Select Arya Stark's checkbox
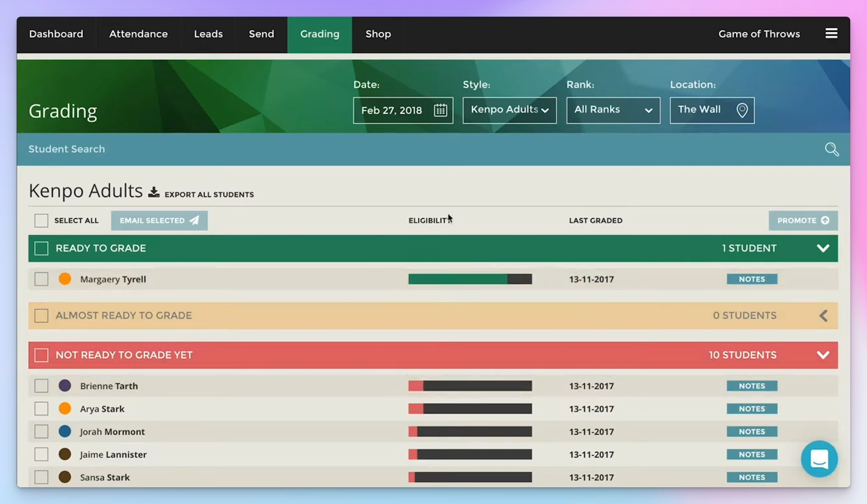Image resolution: width=867 pixels, height=504 pixels. click(x=41, y=409)
